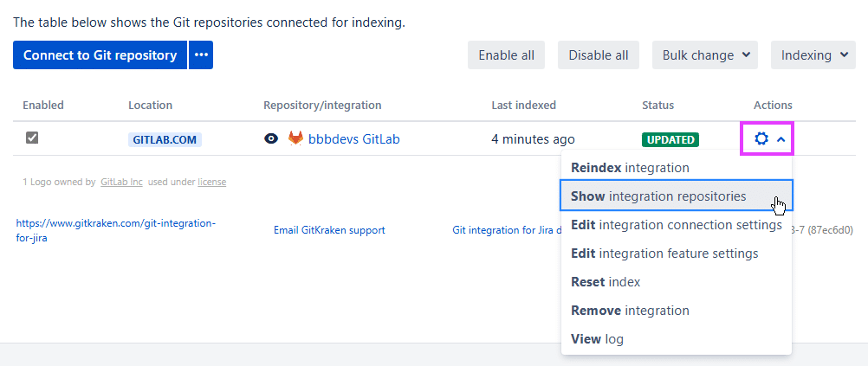Viewport: 868px width, 366px height.
Task: Choose Edit integration feature settings
Action: (664, 254)
